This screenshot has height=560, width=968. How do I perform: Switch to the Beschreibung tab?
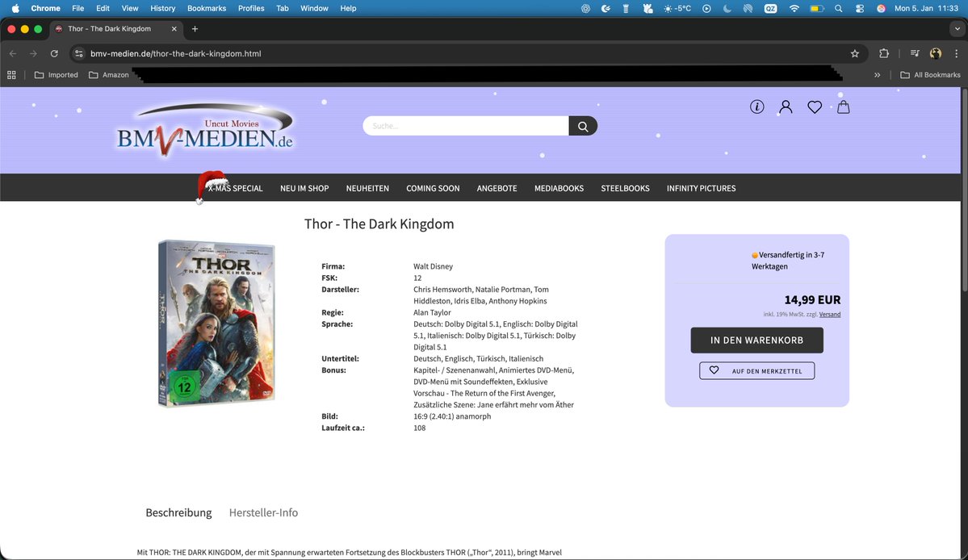pos(178,512)
